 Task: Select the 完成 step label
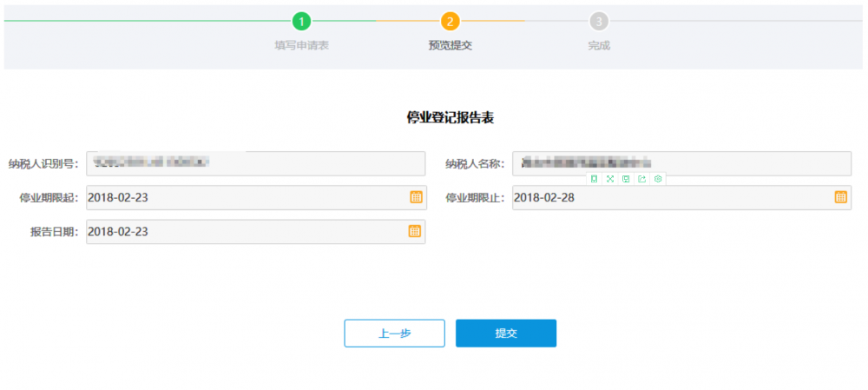[x=598, y=45]
